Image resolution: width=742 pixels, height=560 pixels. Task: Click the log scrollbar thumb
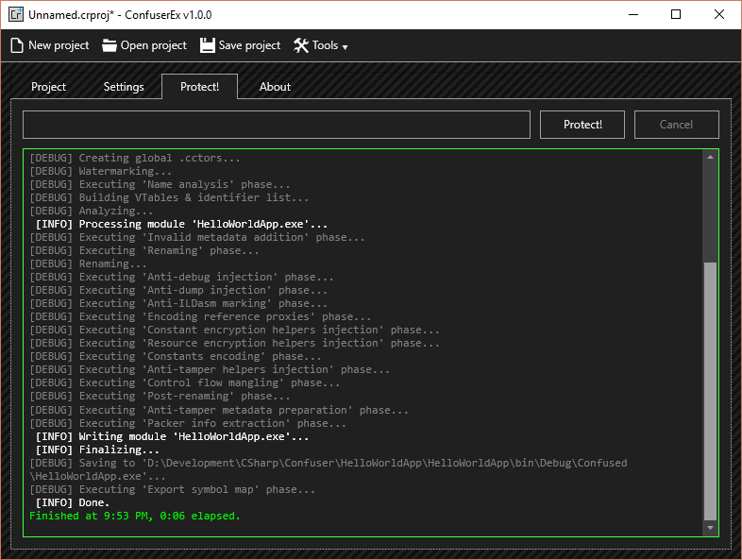coord(710,391)
